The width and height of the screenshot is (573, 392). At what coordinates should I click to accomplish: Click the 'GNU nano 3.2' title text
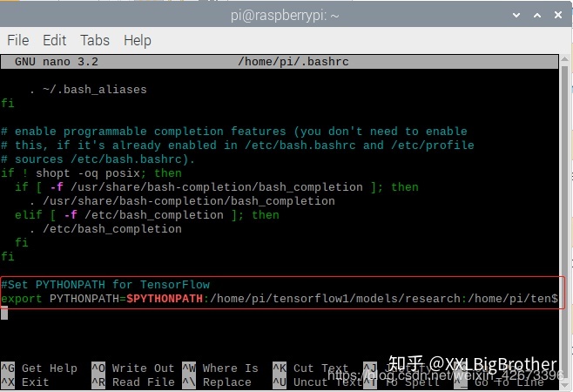[57, 62]
